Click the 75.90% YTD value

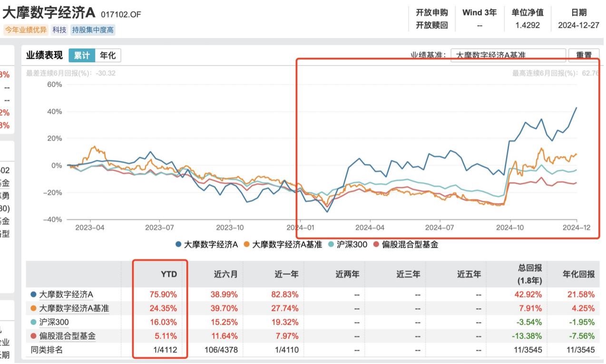164,294
